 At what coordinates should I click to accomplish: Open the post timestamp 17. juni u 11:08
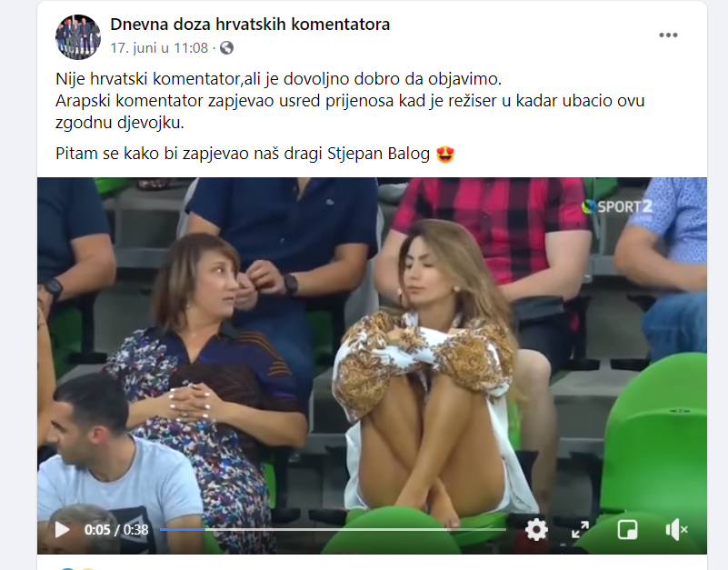click(159, 48)
